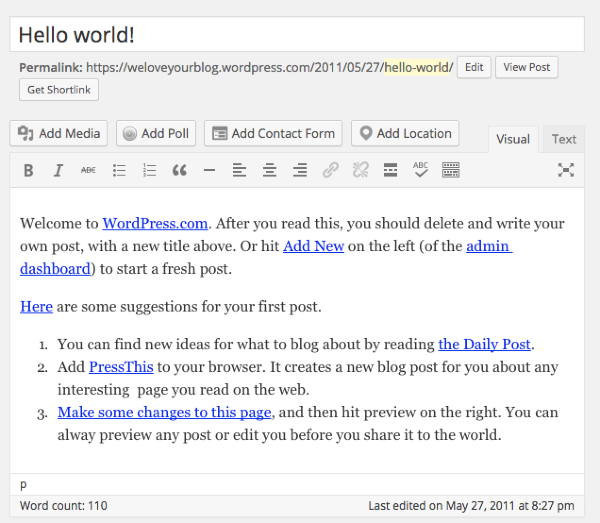This screenshot has width=600, height=523.
Task: Align text to the right
Action: [x=299, y=171]
